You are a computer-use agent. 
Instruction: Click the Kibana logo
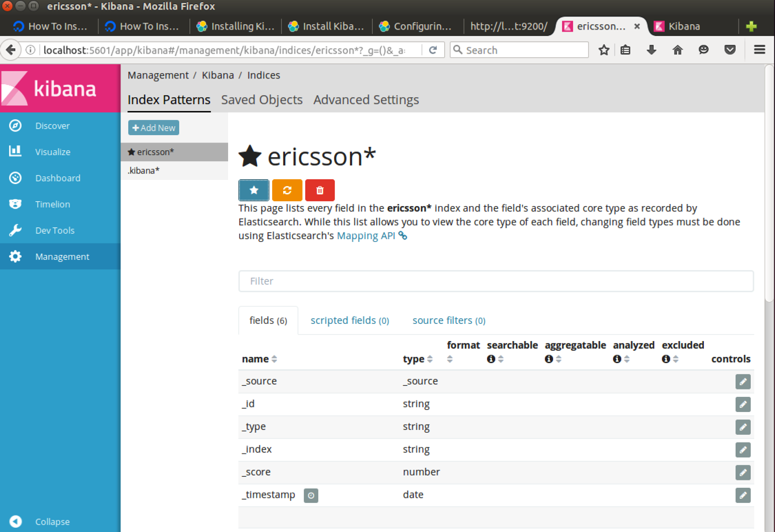coord(60,88)
